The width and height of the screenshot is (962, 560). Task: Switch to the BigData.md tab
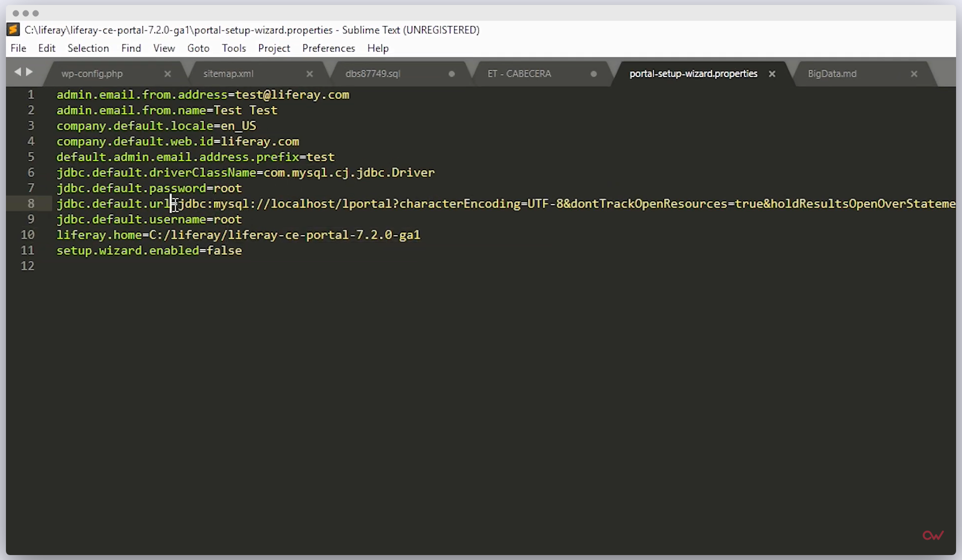pos(832,74)
